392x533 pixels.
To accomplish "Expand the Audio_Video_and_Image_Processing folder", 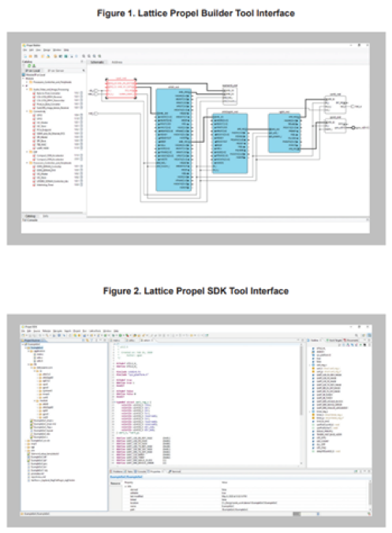I will click(27, 89).
